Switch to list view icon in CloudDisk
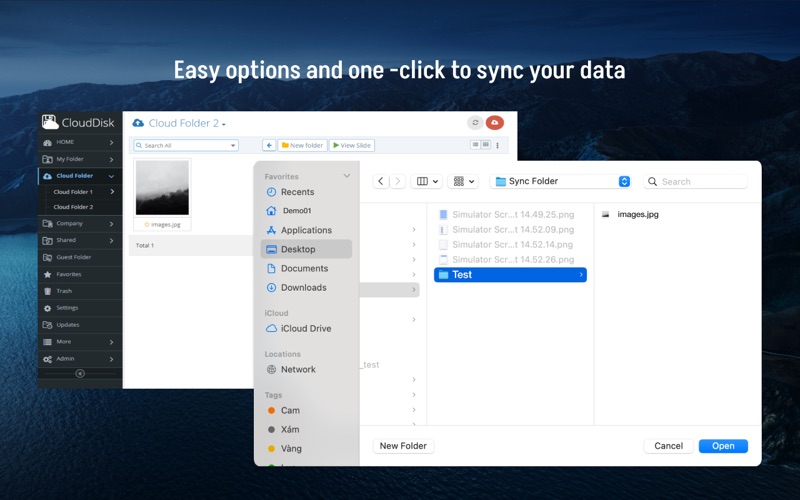Viewport: 800px width, 500px height. (x=475, y=145)
